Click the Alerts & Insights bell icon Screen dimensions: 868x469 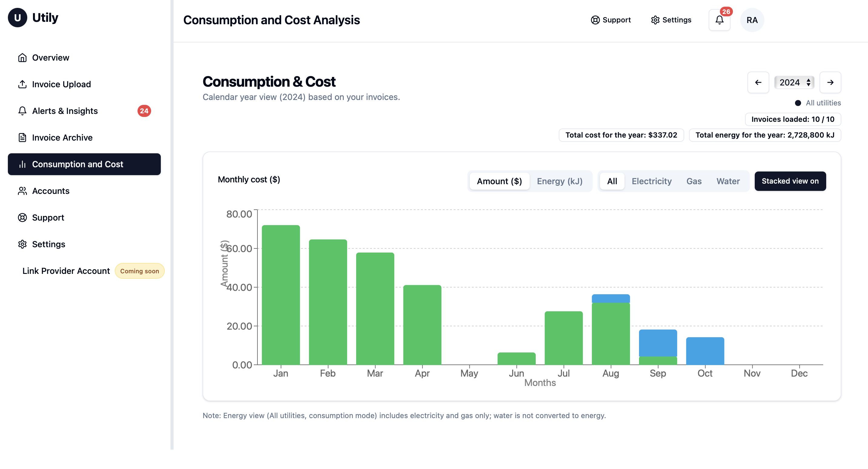click(22, 111)
